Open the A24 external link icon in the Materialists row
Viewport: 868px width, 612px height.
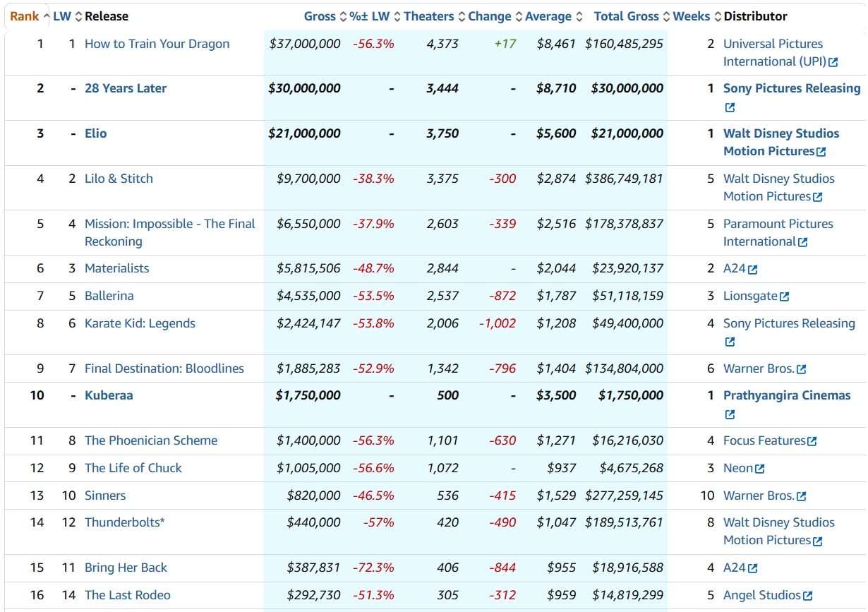(753, 269)
